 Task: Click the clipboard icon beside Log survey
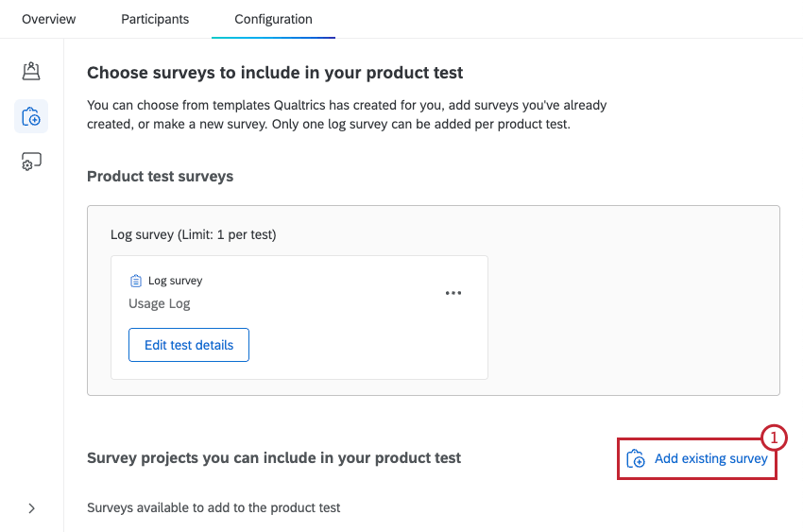(136, 281)
